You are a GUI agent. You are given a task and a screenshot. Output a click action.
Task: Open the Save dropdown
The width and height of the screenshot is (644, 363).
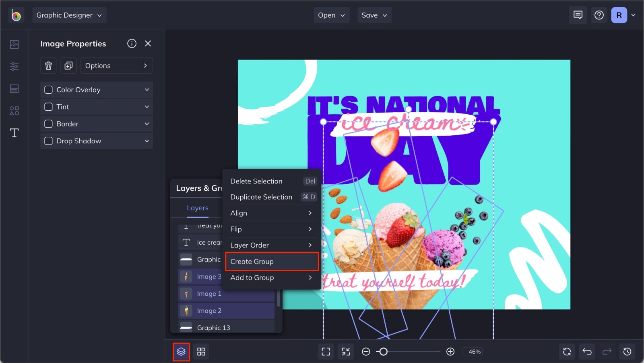(x=374, y=15)
